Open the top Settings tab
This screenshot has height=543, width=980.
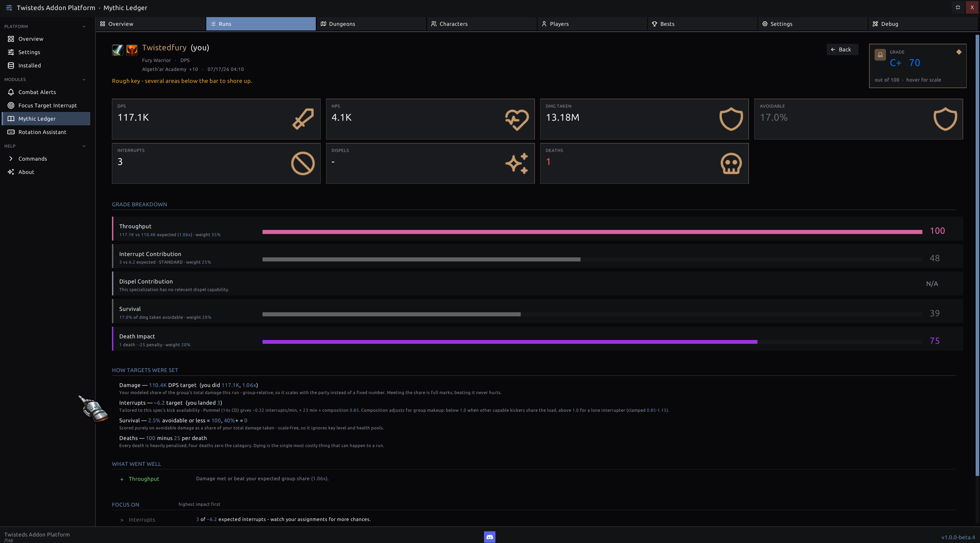813,24
